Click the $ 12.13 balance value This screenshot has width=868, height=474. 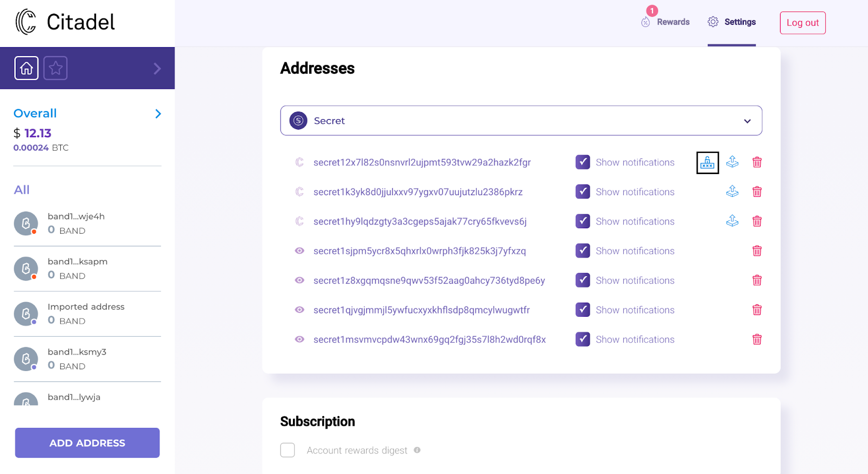click(33, 133)
